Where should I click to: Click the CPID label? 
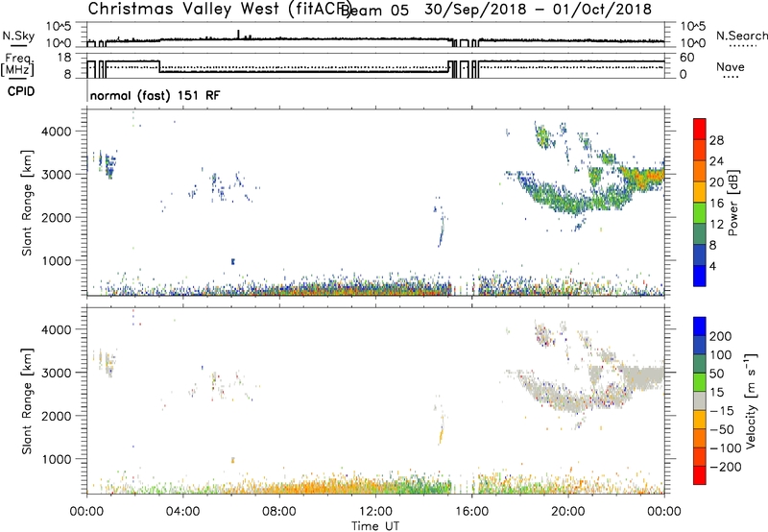(21, 91)
